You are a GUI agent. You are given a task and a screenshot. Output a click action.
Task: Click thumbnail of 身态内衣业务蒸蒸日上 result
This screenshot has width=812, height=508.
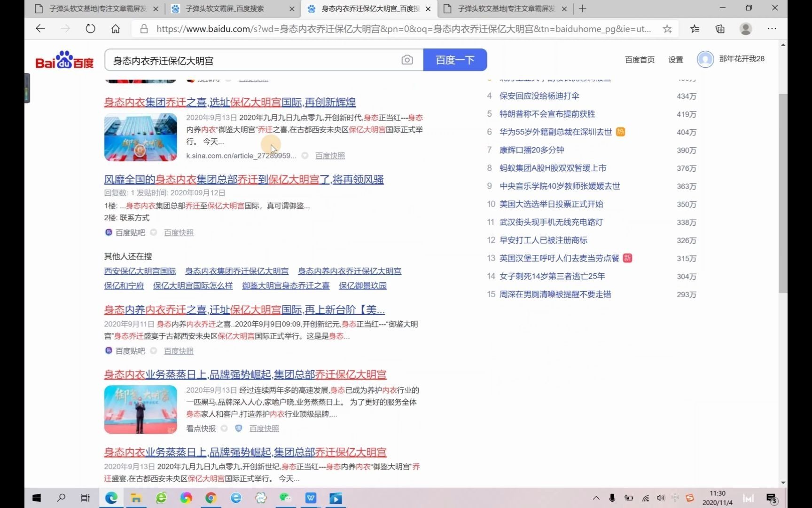(141, 409)
